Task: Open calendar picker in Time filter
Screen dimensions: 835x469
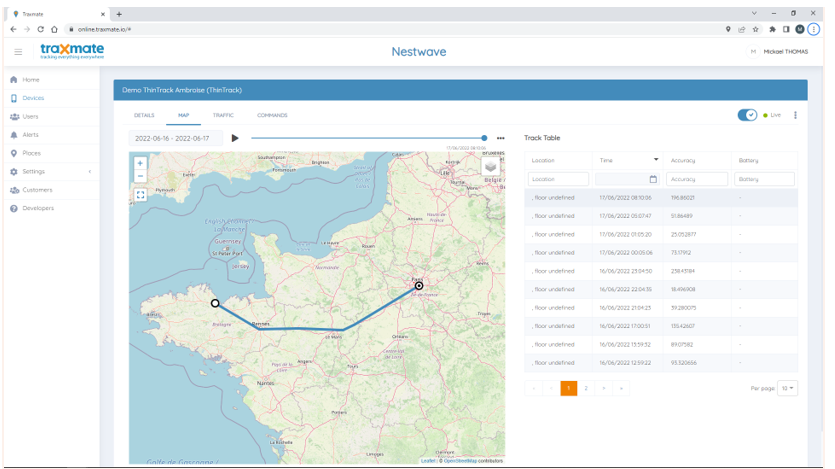Action: 653,179
